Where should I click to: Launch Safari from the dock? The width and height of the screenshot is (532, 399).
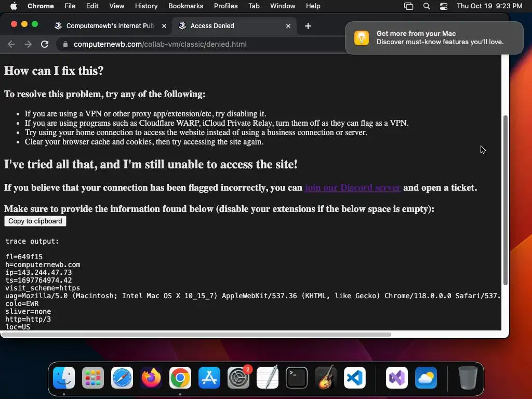[x=122, y=377]
